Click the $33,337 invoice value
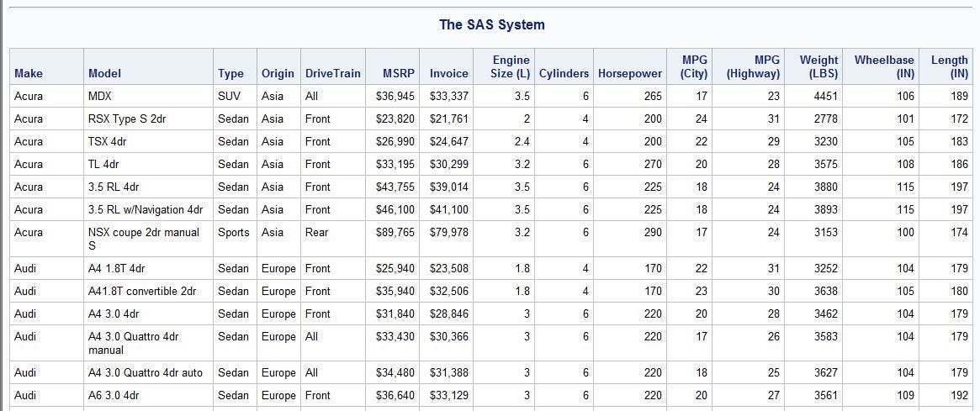 [446, 96]
